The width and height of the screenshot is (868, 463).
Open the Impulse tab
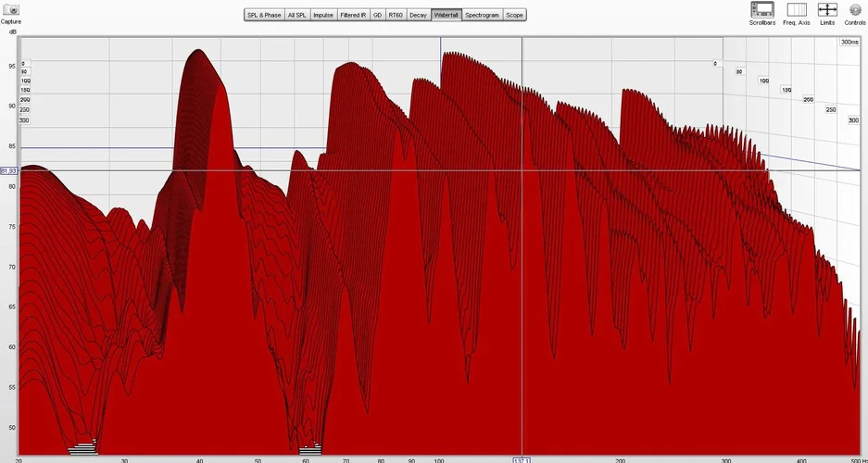click(323, 15)
